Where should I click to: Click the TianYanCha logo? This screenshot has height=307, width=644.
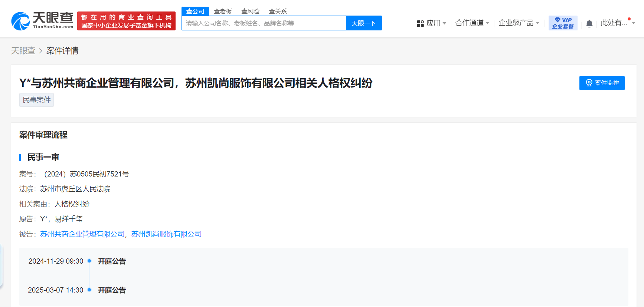click(x=42, y=21)
